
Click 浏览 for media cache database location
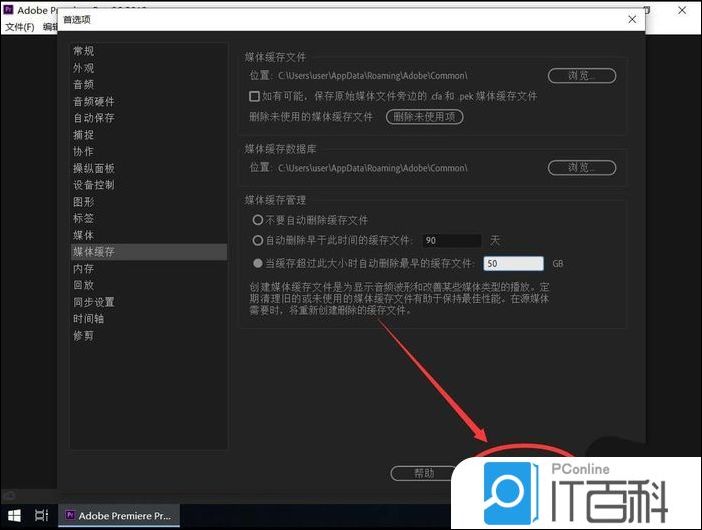point(582,168)
